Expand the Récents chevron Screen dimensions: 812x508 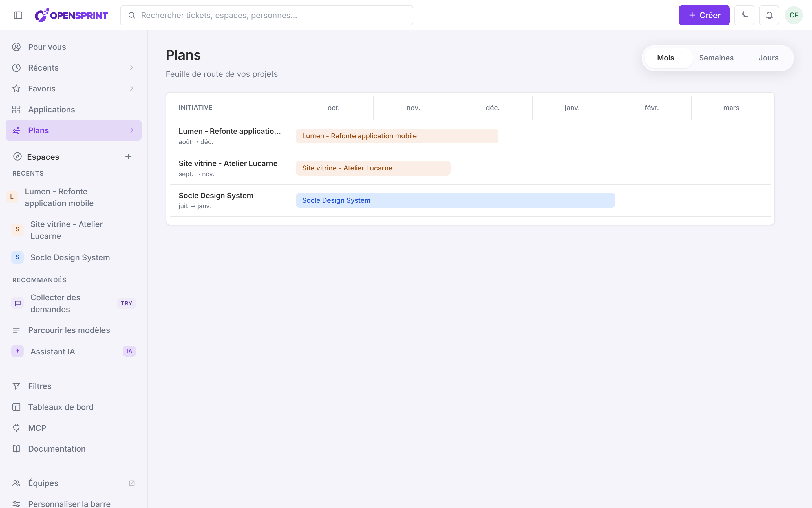point(132,67)
